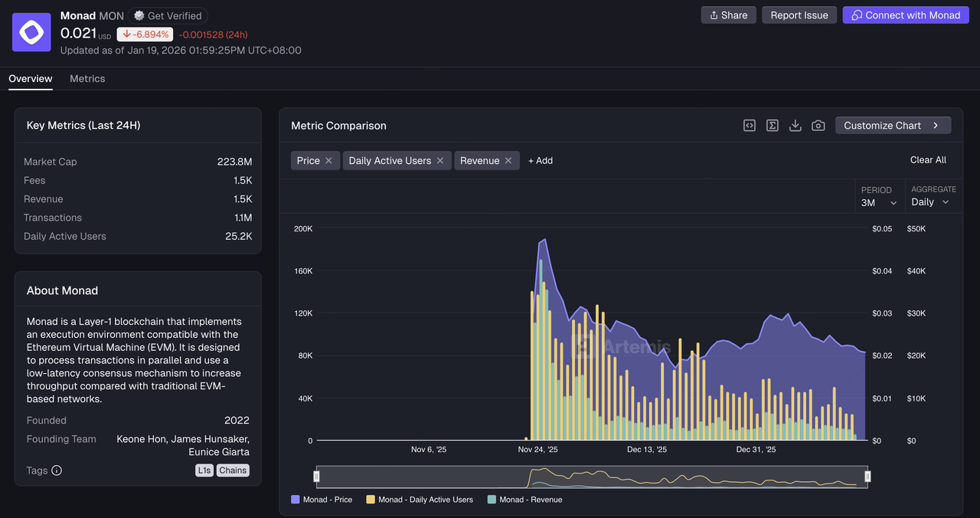The image size is (980, 518).
Task: Download the chart data
Action: [795, 126]
